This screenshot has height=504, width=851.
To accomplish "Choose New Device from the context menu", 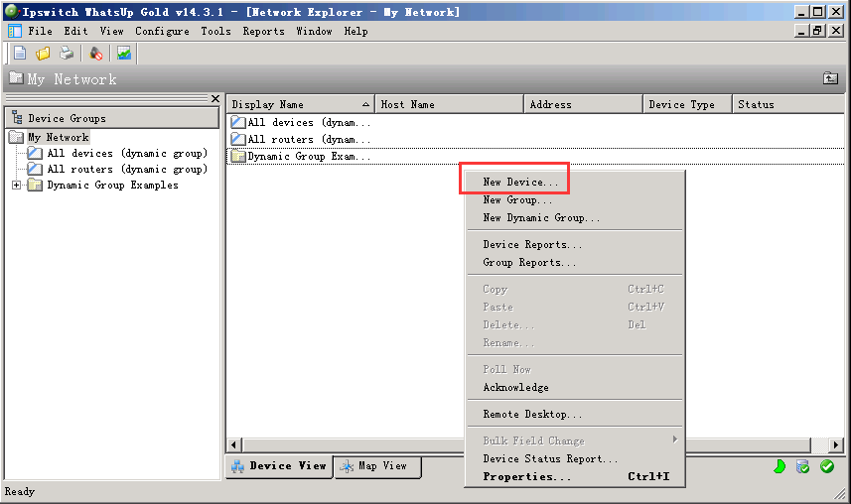I will [520, 182].
